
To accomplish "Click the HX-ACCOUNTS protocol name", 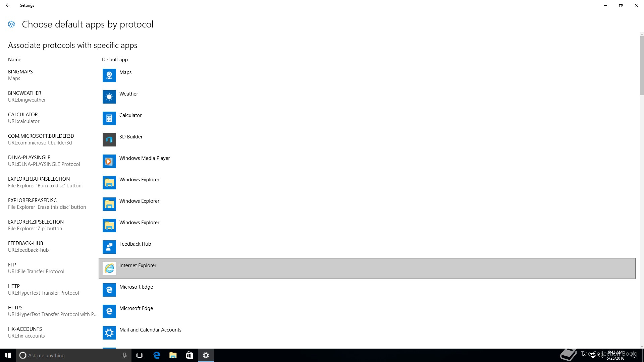I will (x=25, y=329).
